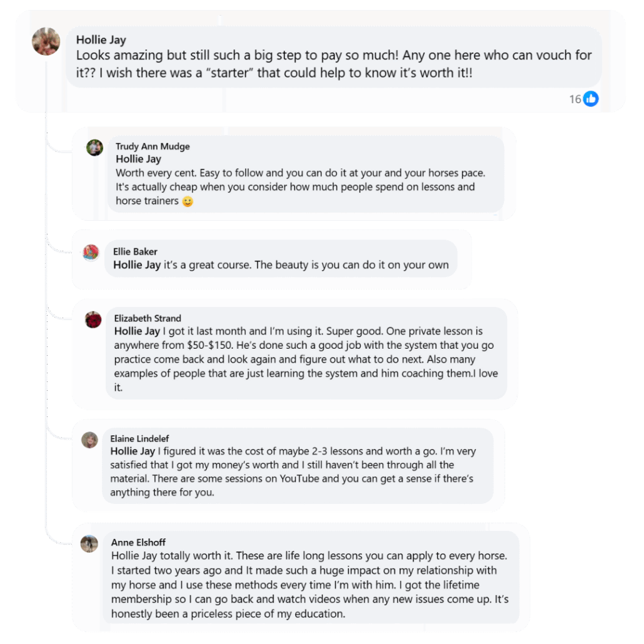Click Hollie Jay mention in Elizabeth's reply

(x=137, y=331)
